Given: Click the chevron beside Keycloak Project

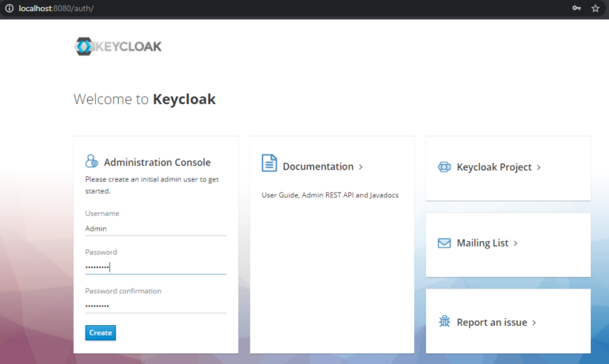Looking at the screenshot, I should [x=538, y=167].
